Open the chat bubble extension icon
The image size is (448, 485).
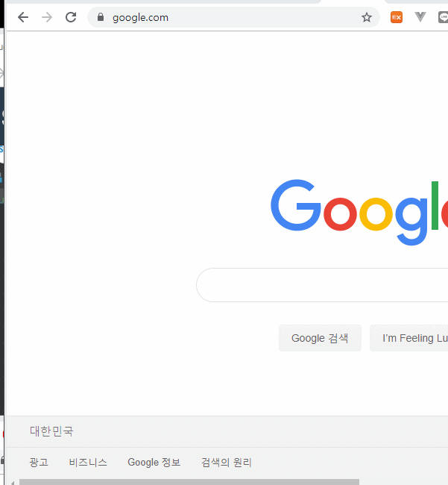pos(443,17)
